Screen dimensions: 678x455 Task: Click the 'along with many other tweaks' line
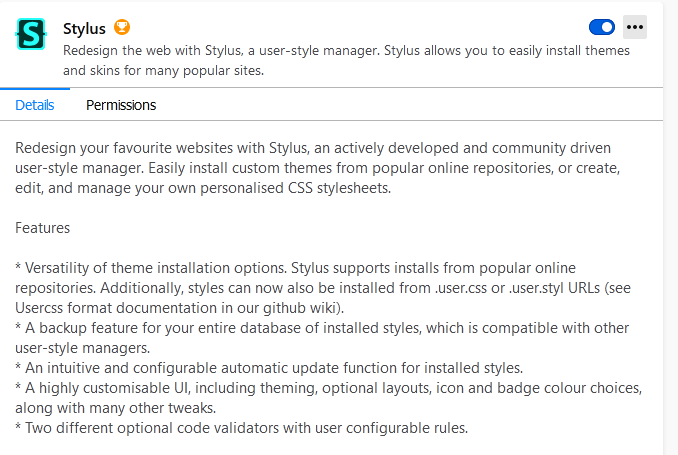[115, 408]
